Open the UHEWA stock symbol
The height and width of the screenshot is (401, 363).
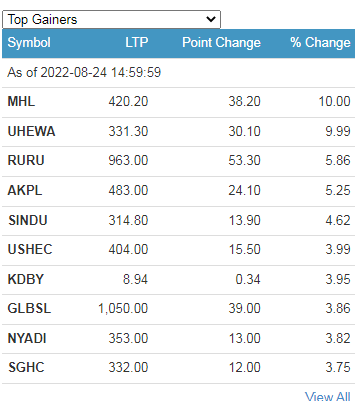click(31, 131)
